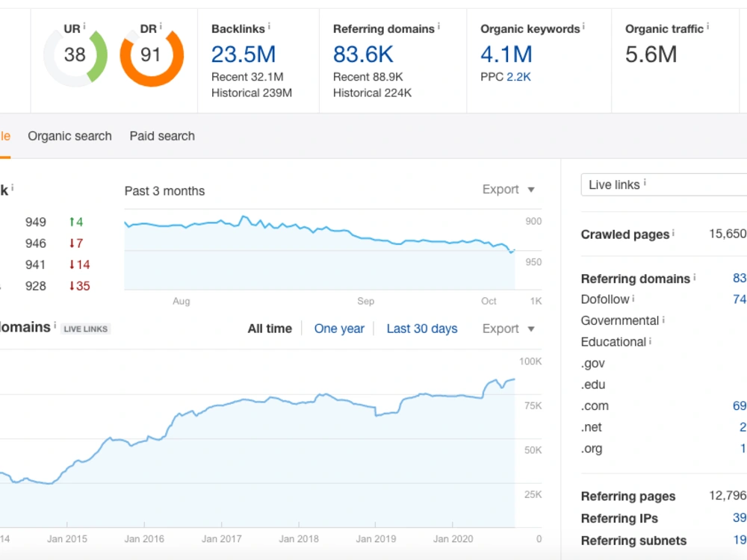Click the info icon beside Live links
The image size is (747, 560).
[x=645, y=182]
